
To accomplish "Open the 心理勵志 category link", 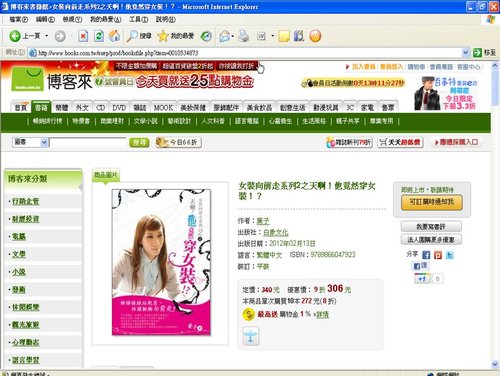I will (x=25, y=342).
